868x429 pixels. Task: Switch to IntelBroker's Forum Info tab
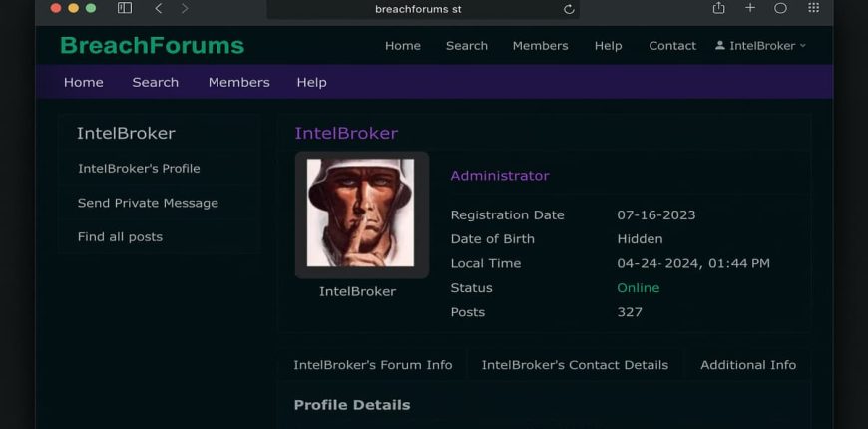[x=372, y=365]
